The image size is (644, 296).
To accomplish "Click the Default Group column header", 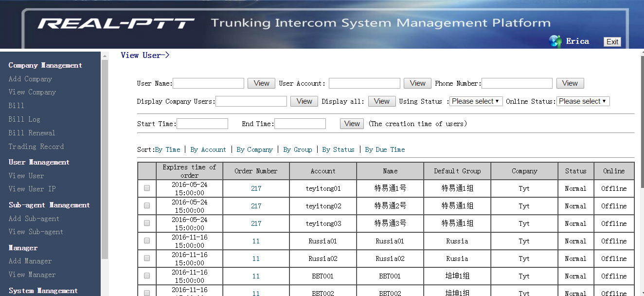I will coord(457,171).
